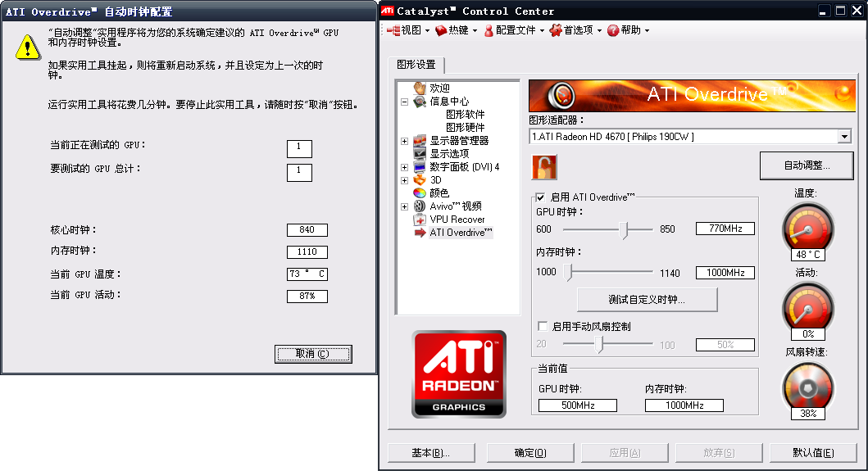Click the 3D settings tree icon
Screen dimensions: 868x471
coord(420,180)
